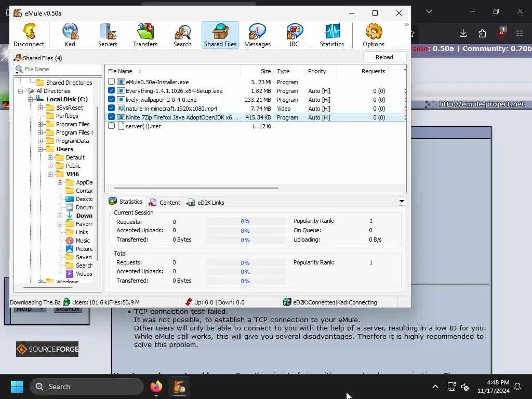
Task: Open the search filter magnifier dropdown
Action: click(x=19, y=70)
